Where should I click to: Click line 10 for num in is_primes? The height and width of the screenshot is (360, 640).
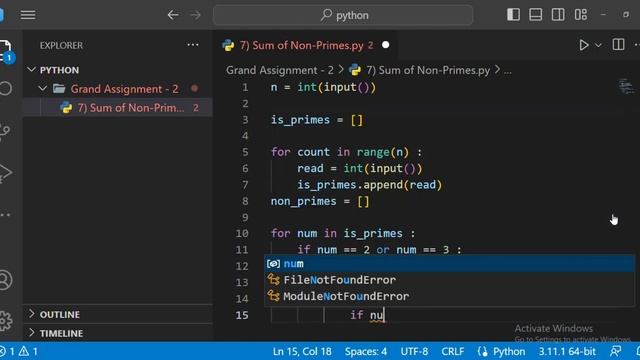tap(343, 233)
